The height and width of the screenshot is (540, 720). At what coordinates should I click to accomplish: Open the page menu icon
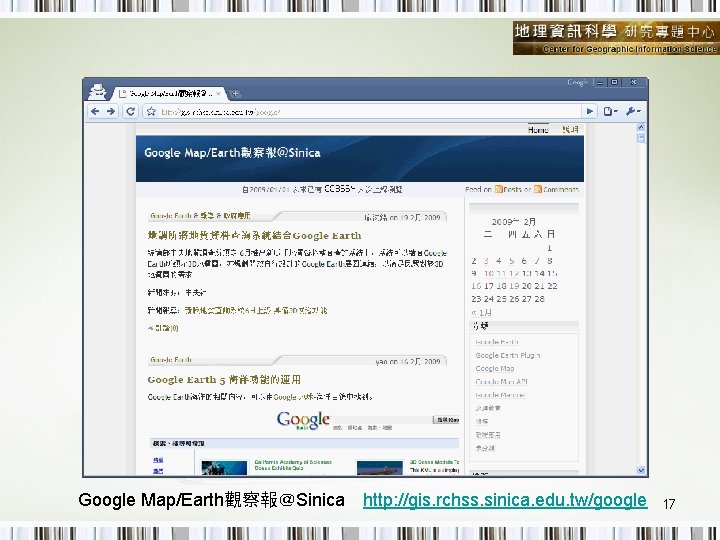coord(610,111)
